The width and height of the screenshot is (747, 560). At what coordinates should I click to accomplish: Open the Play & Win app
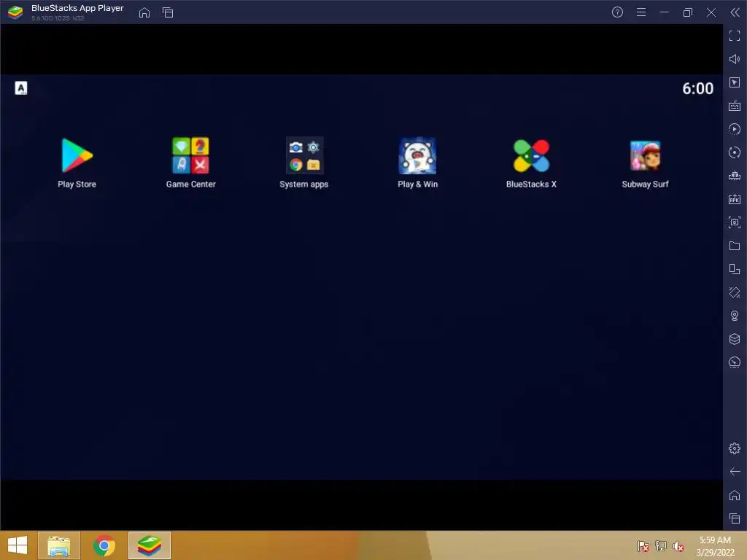click(x=417, y=163)
